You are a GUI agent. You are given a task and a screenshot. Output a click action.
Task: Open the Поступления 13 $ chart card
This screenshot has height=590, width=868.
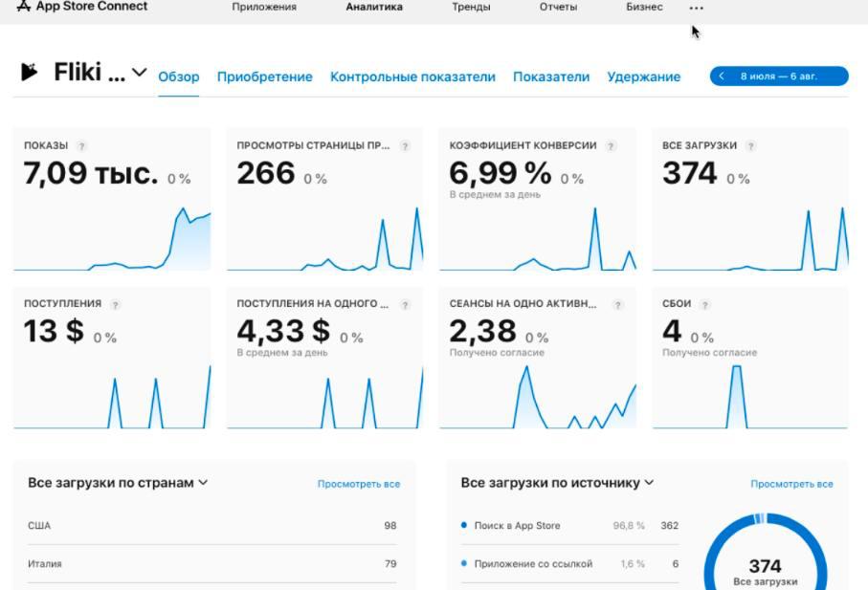[112, 358]
